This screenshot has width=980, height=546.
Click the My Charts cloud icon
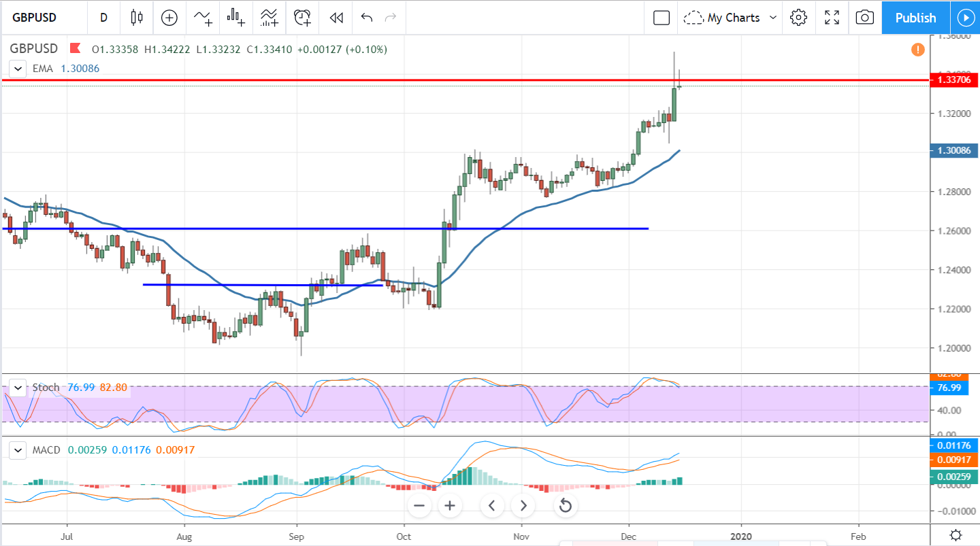(693, 18)
